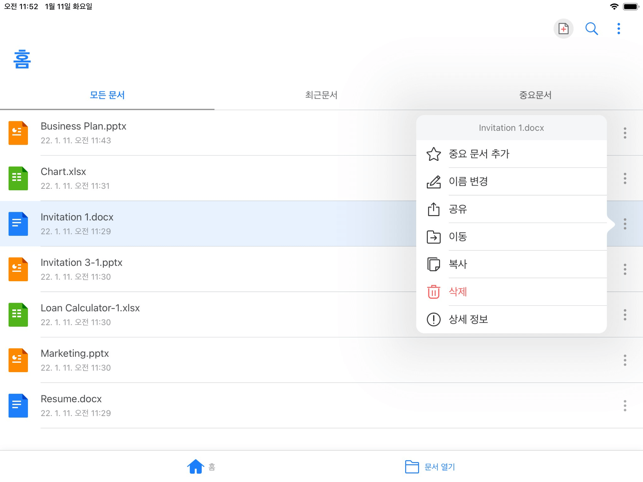The image size is (643, 482).
Task: Click the move-to-folder icon
Action: pos(433,237)
